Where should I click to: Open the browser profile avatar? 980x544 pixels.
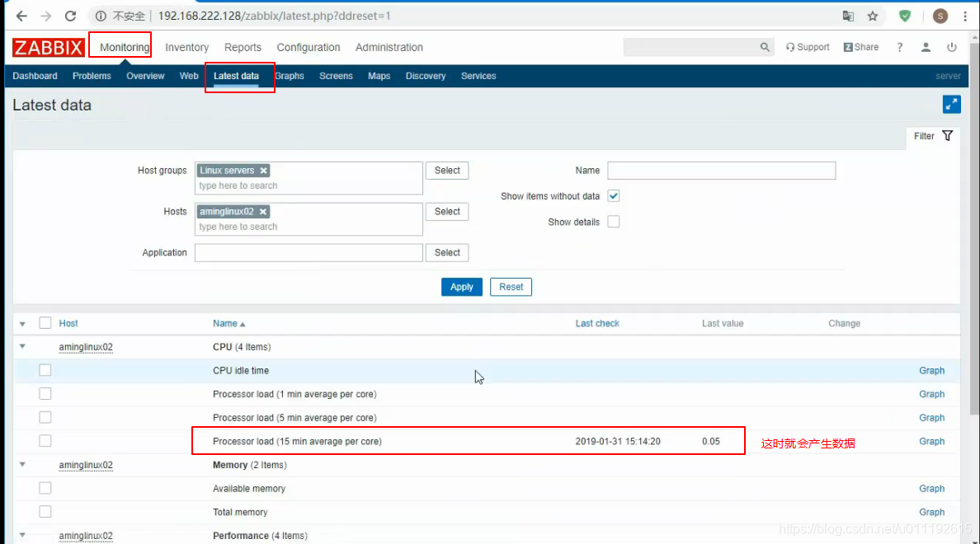point(940,16)
